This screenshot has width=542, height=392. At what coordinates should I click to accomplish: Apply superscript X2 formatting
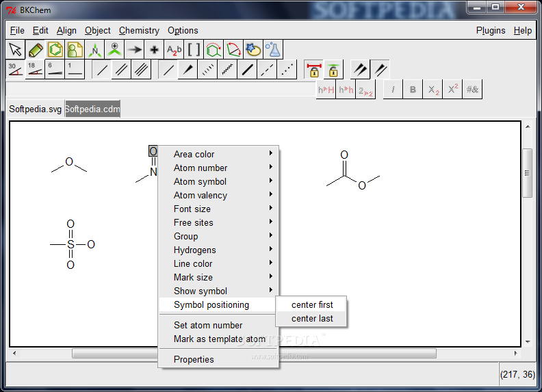tap(452, 90)
